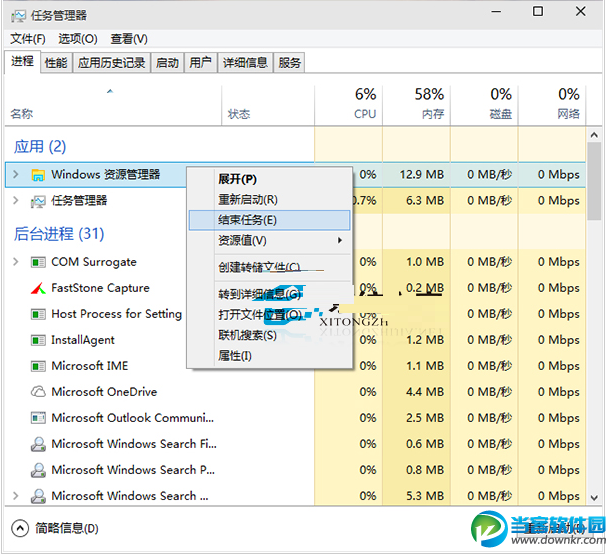Click the vertical scrollbar thumb
The width and height of the screenshot is (607, 554).
click(x=594, y=181)
